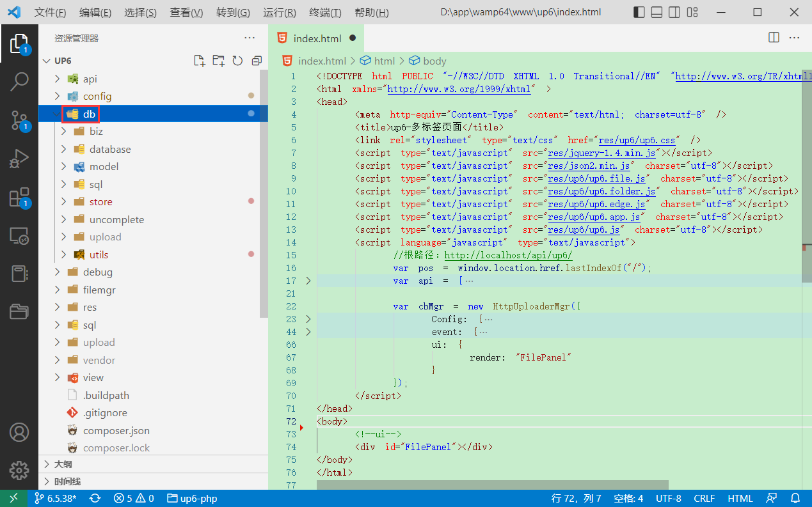Open the 文件(F) menu
Image resolution: width=812 pixels, height=507 pixels.
click(x=50, y=13)
